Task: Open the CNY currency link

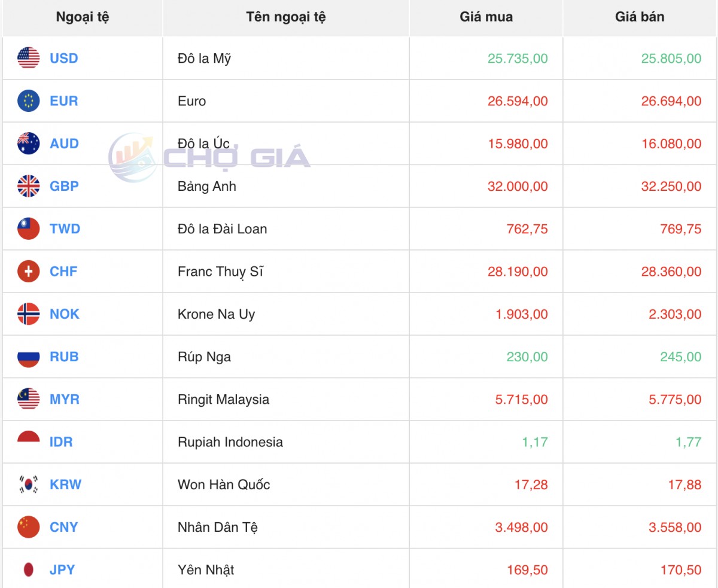Action: point(64,527)
